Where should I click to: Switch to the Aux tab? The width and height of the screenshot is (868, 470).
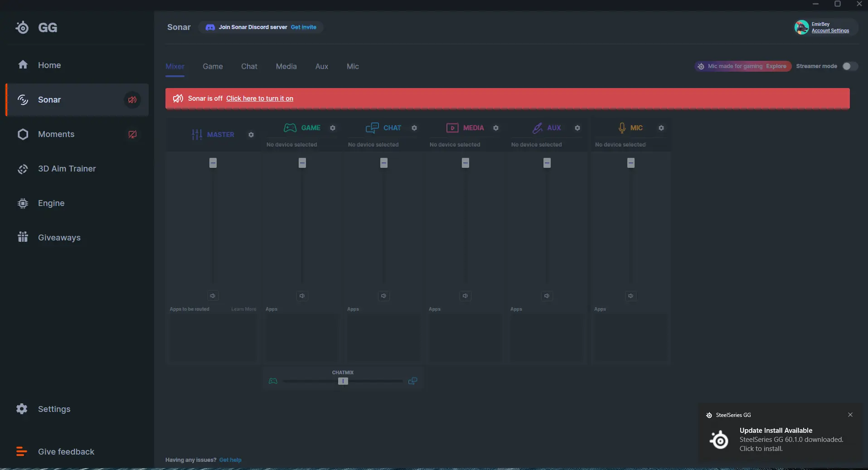[x=322, y=67]
